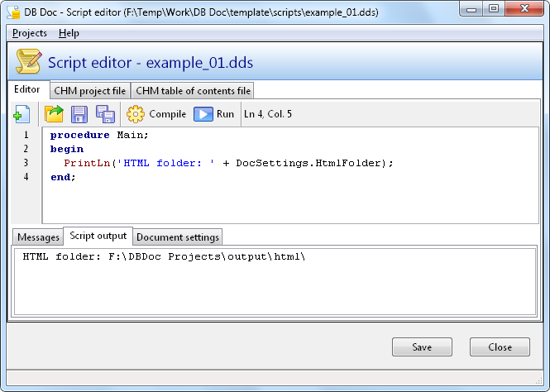Click the Save button
This screenshot has width=550, height=392.
pos(422,347)
